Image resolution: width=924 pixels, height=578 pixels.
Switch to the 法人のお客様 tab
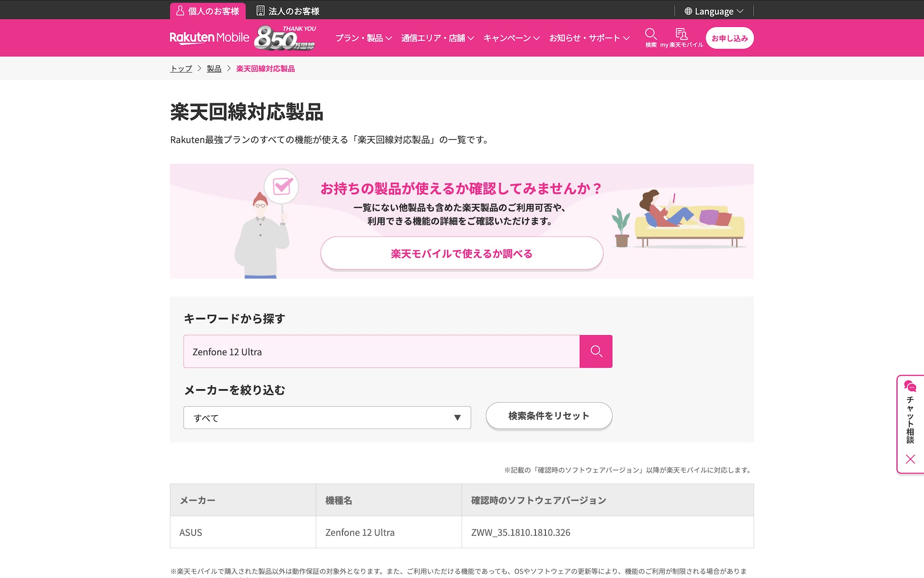point(288,11)
